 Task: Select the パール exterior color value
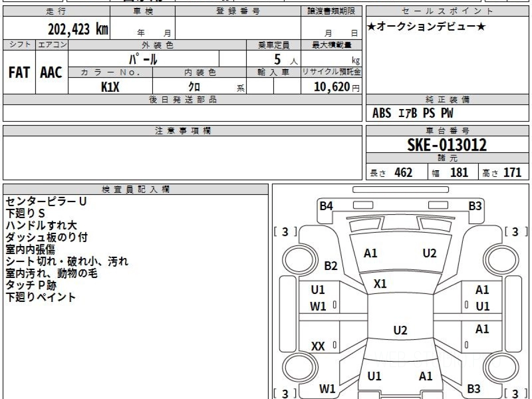click(x=143, y=59)
